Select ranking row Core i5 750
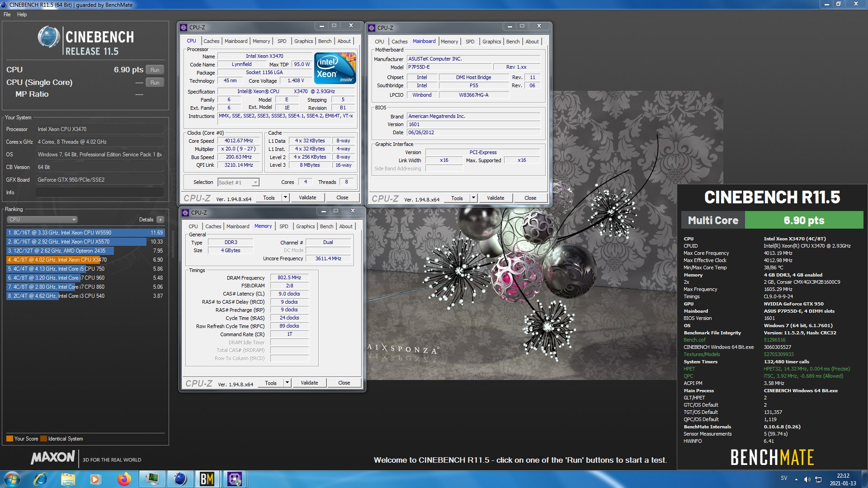The width and height of the screenshot is (868, 488). (x=85, y=269)
